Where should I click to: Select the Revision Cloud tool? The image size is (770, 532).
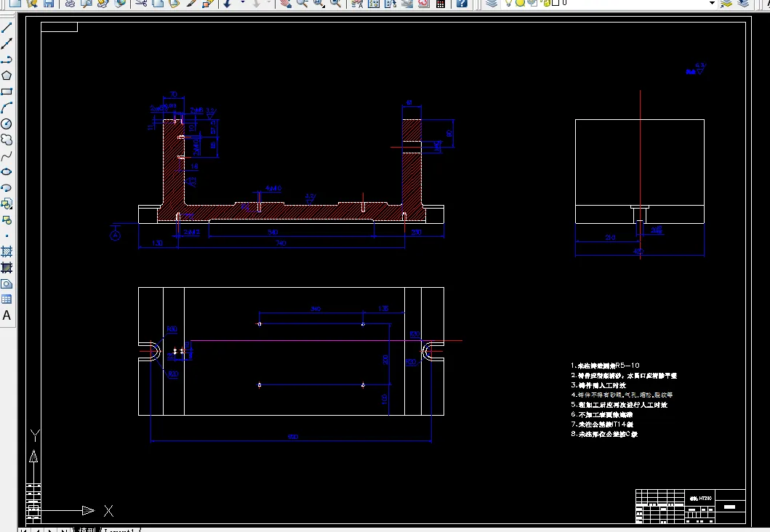tap(7, 140)
